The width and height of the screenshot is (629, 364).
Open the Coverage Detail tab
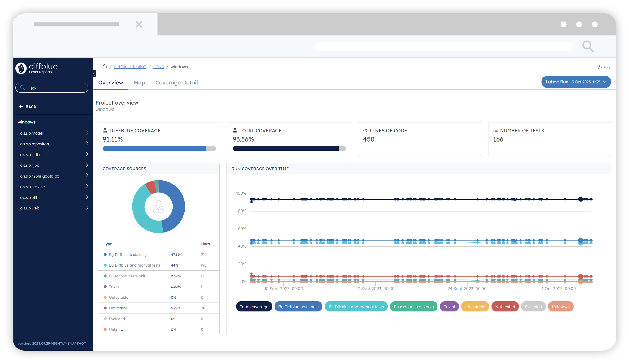pos(177,83)
